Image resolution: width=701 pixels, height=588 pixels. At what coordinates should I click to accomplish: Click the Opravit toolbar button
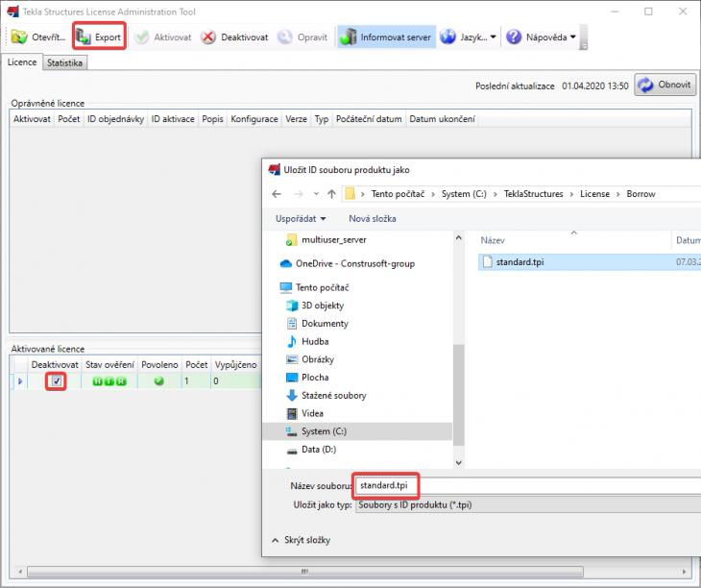[302, 37]
